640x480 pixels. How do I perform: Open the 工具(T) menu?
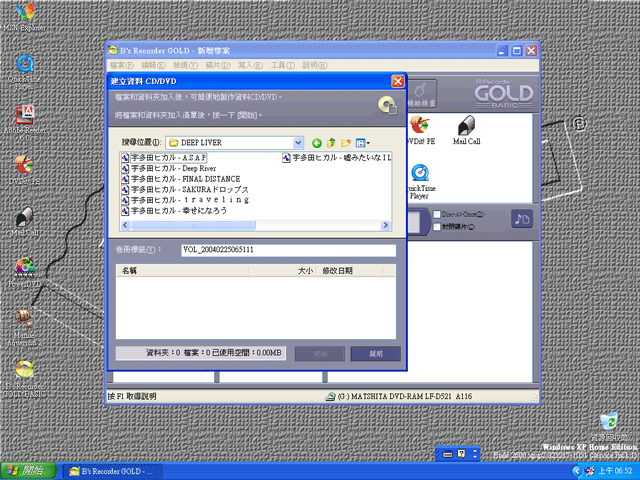point(282,65)
